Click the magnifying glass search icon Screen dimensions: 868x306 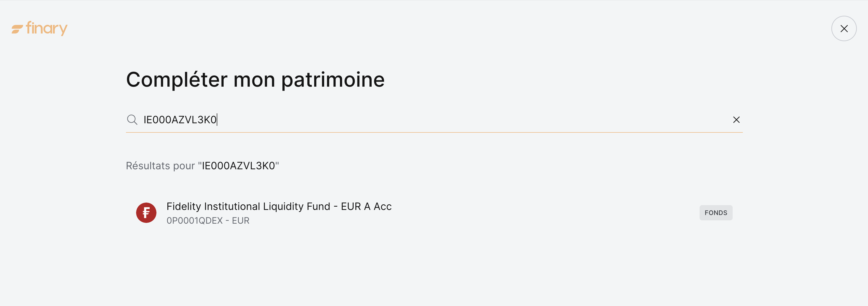click(132, 120)
